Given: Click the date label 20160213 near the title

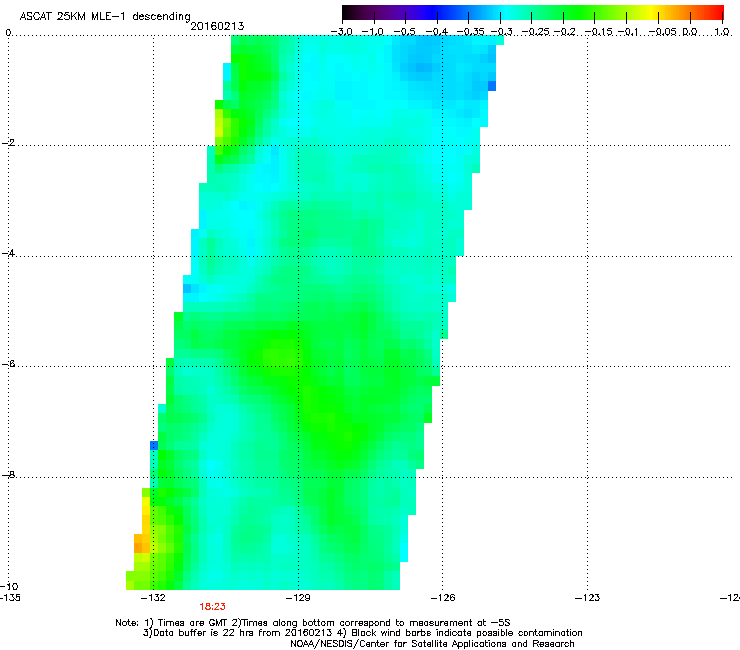Looking at the screenshot, I should coord(217,26).
